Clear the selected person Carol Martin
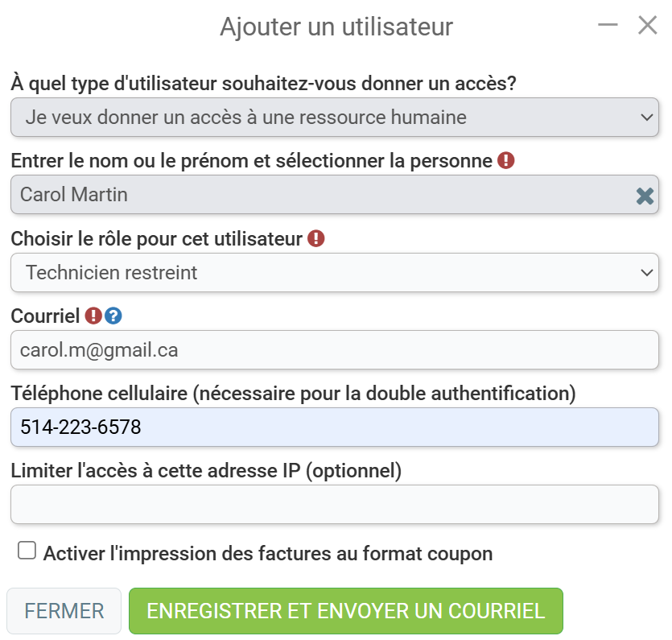Screen dimensions: 672x640 (645, 196)
